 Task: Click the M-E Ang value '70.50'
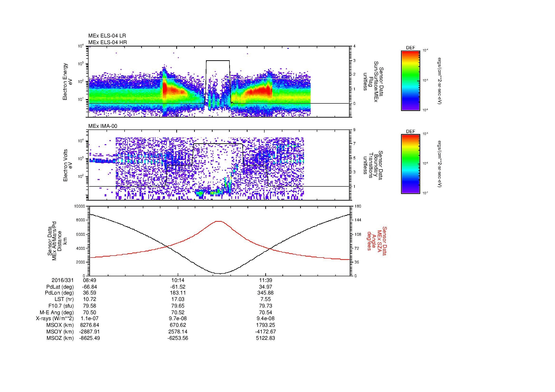[x=89, y=313]
